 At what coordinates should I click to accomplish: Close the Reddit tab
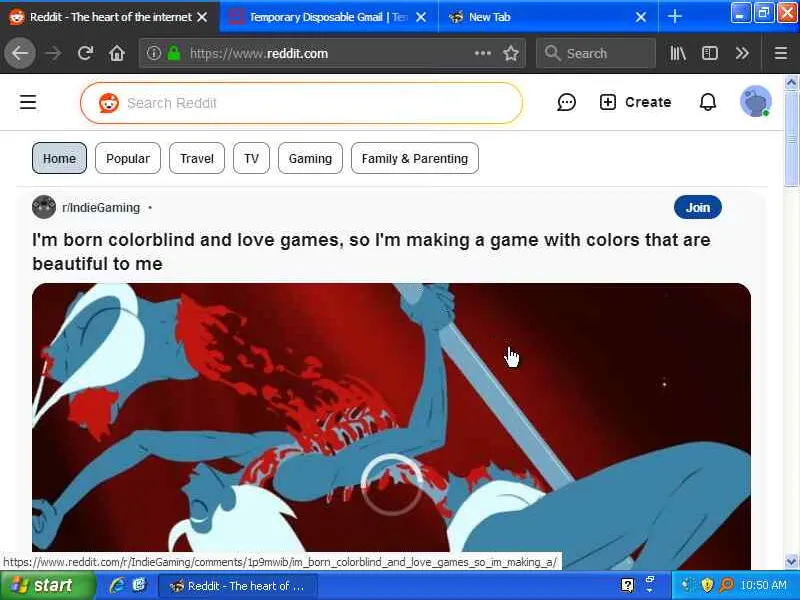tap(202, 17)
